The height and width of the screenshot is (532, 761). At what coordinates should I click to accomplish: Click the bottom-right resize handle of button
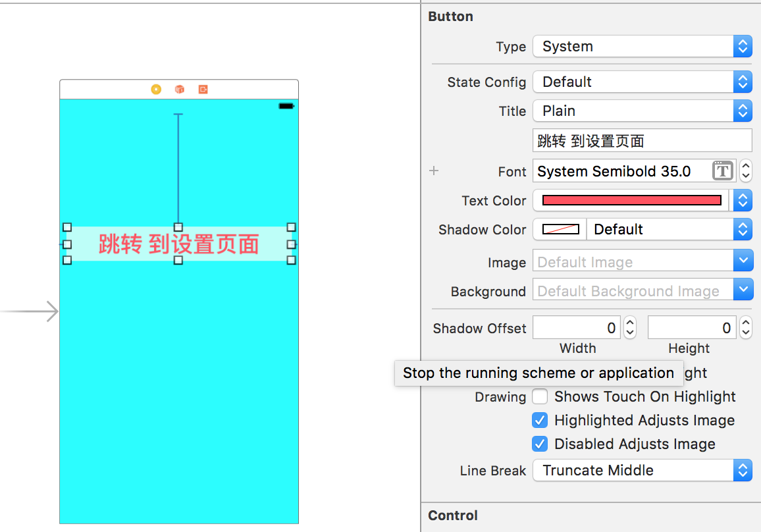(291, 260)
